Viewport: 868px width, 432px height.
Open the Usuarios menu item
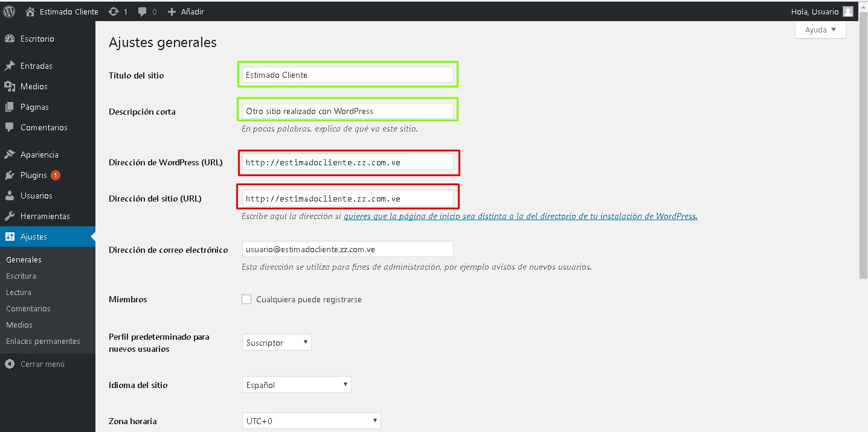tap(48, 195)
